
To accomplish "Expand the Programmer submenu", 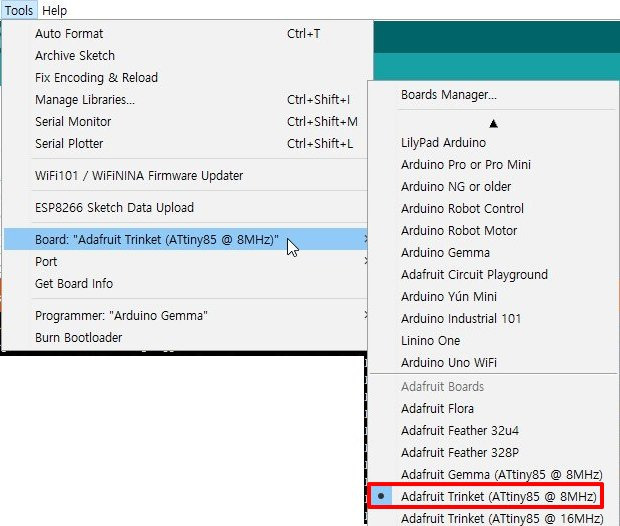I will (186, 316).
